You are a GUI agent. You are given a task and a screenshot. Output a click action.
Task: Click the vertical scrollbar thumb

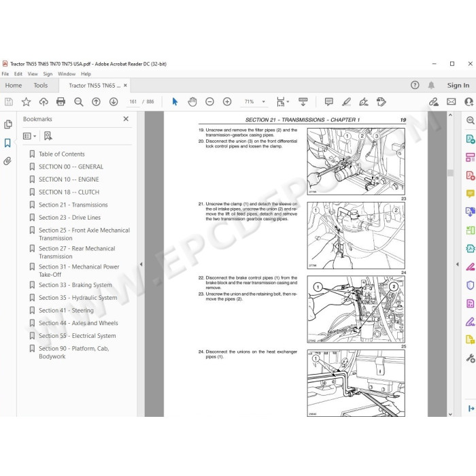coord(450,173)
